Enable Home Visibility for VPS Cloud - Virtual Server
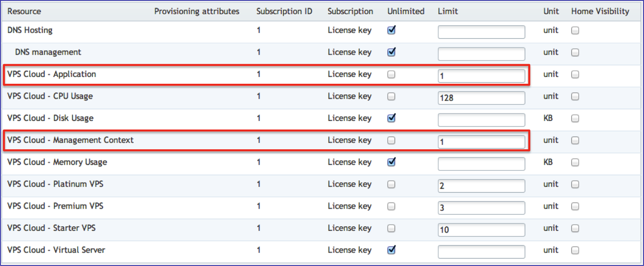 (x=575, y=250)
